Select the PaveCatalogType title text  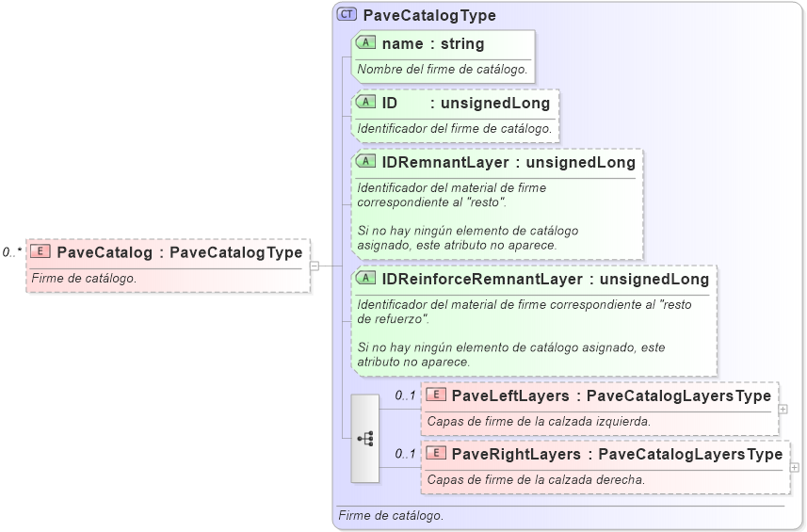coord(429,15)
